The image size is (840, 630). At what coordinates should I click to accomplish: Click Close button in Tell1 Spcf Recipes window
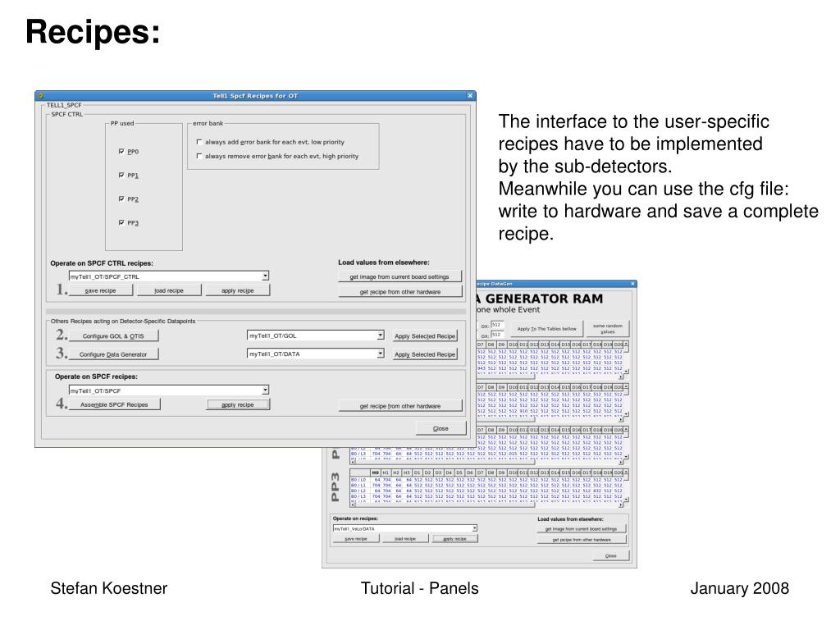pos(441,428)
